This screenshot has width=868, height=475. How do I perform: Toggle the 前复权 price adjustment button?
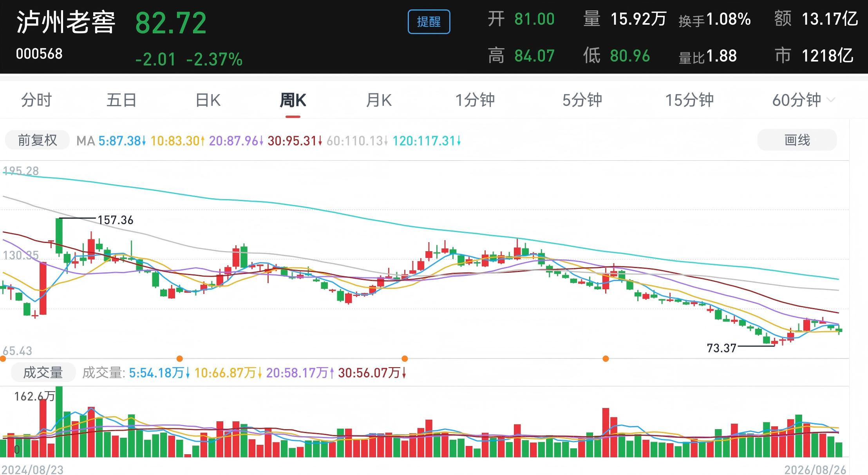coord(37,140)
